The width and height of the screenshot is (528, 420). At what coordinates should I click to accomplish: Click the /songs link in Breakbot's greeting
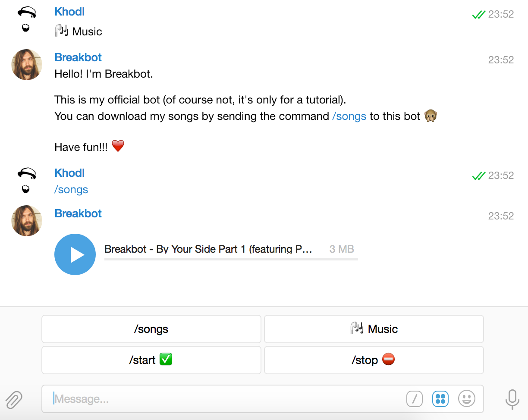(x=349, y=116)
